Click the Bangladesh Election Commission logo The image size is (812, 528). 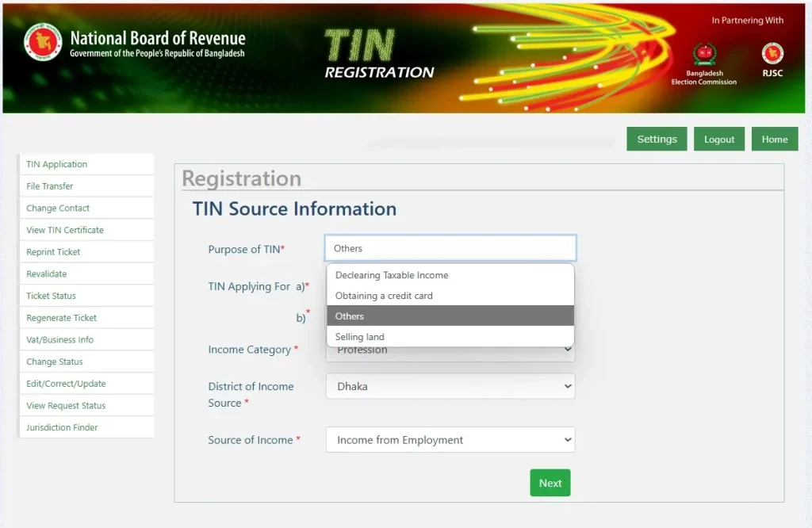[x=703, y=55]
